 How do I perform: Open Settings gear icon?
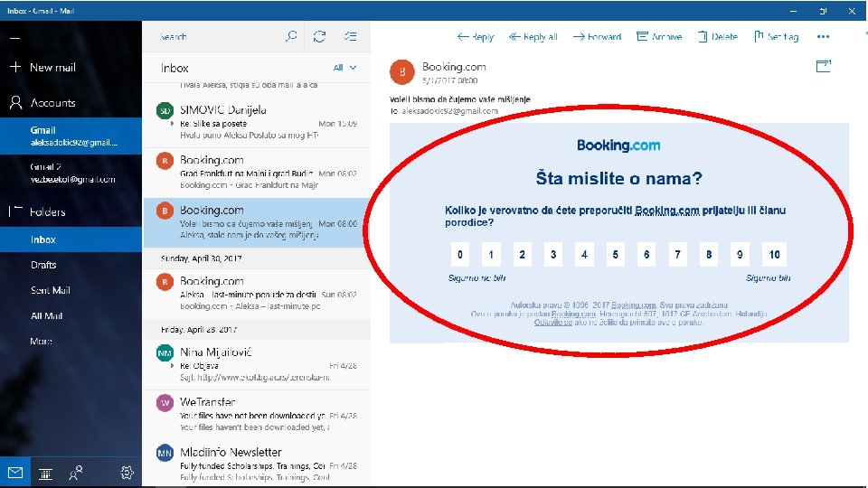tap(127, 473)
